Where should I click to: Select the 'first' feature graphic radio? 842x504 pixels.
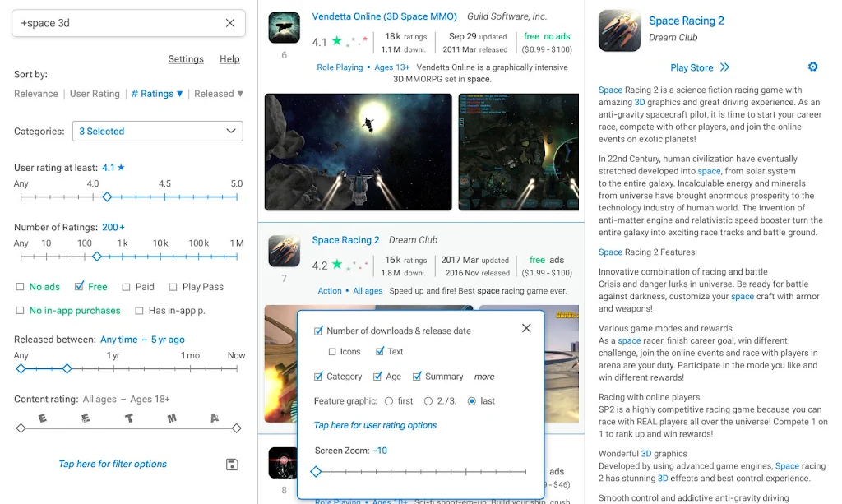tap(388, 401)
